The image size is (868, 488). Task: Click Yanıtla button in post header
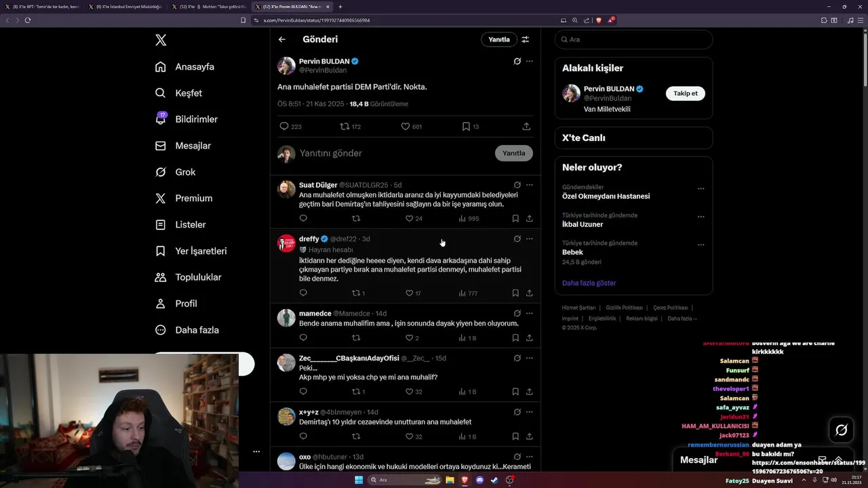(499, 39)
